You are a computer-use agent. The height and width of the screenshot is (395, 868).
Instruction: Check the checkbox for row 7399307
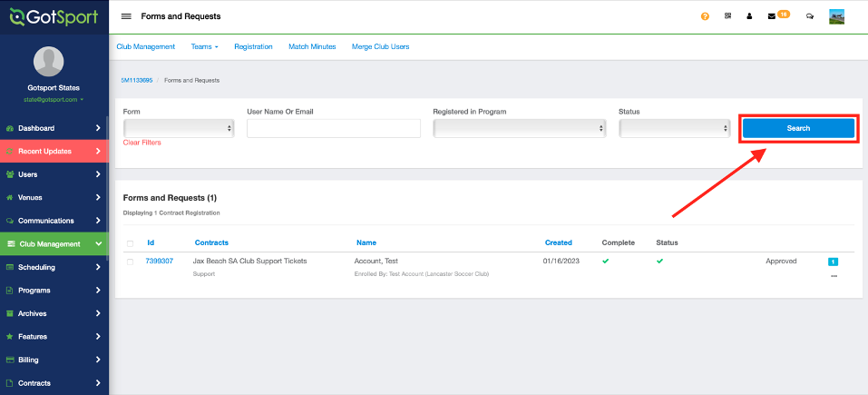click(130, 262)
